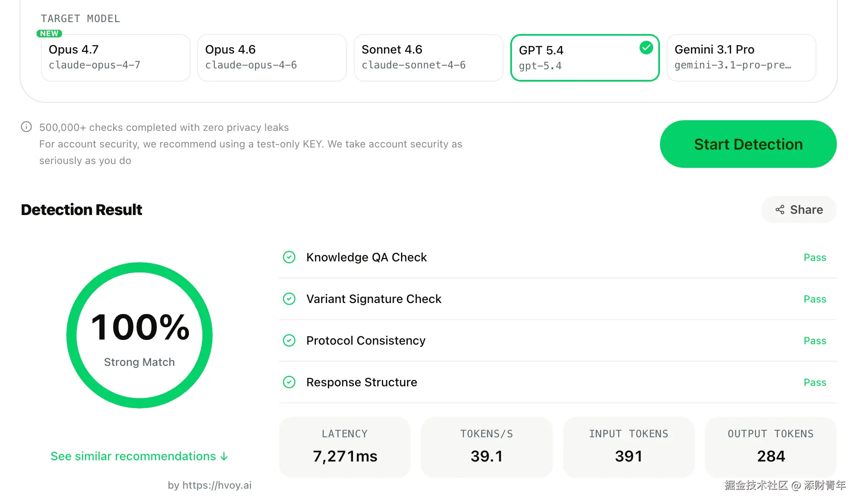Select the Opus 4.7 target model
Image resolution: width=859 pixels, height=504 pixels.
click(x=115, y=57)
